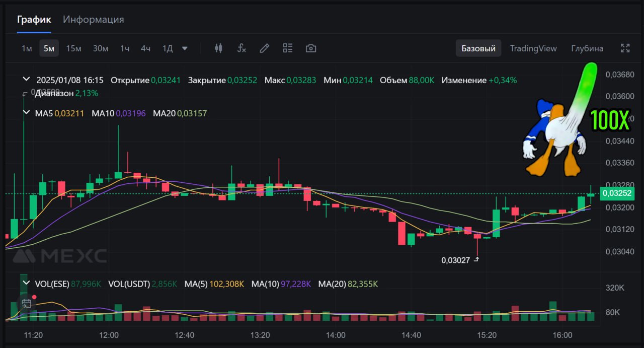Screen dimensions: 644x348
Task: Open the candlestick chart type icon
Action: tap(218, 48)
